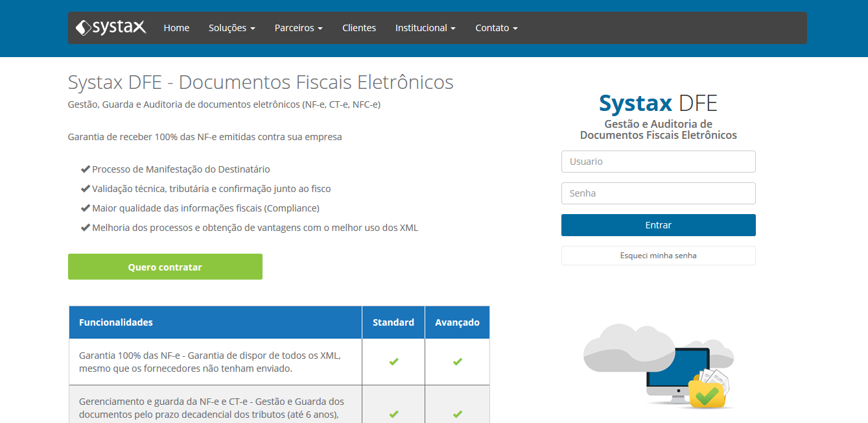868x423 pixels.
Task: Click the Entrar login button
Action: point(658,225)
